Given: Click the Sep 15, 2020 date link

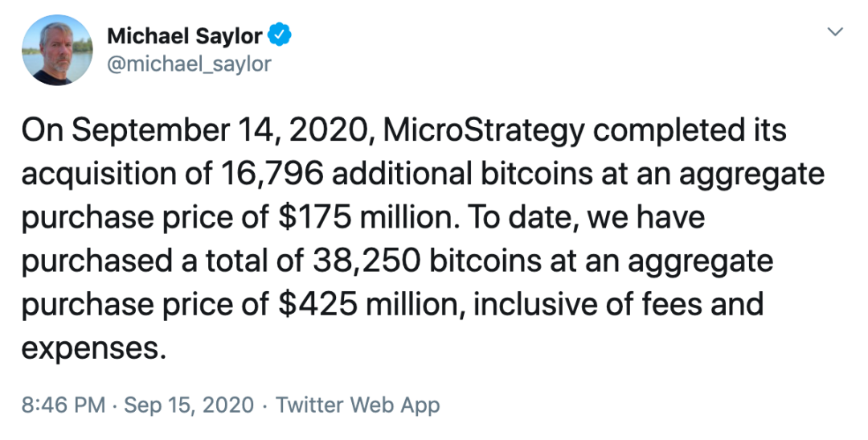Looking at the screenshot, I should click(189, 405).
